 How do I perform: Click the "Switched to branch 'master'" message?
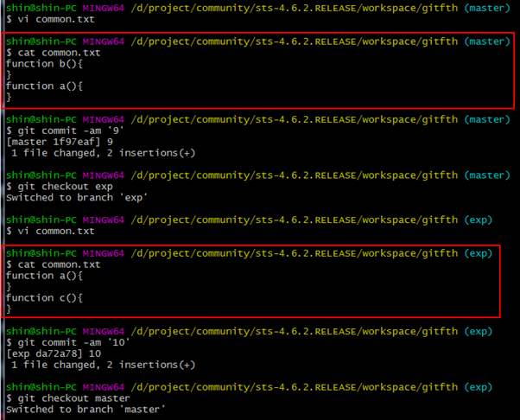click(86, 410)
